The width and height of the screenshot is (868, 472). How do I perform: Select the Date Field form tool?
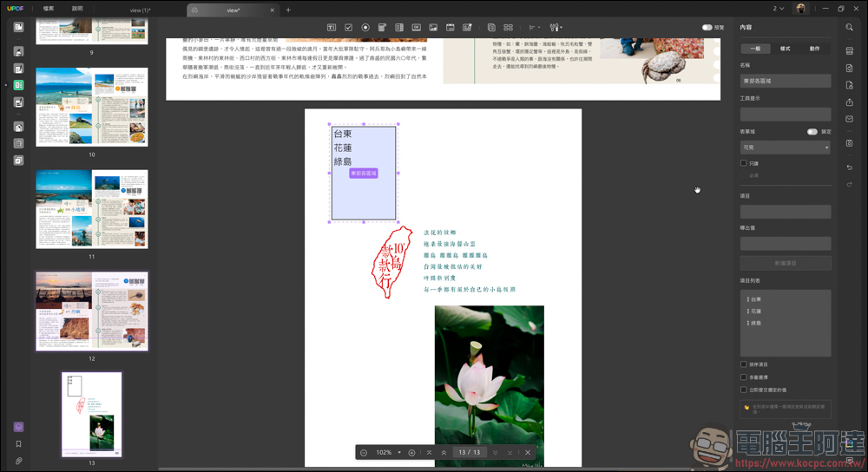(x=450, y=27)
